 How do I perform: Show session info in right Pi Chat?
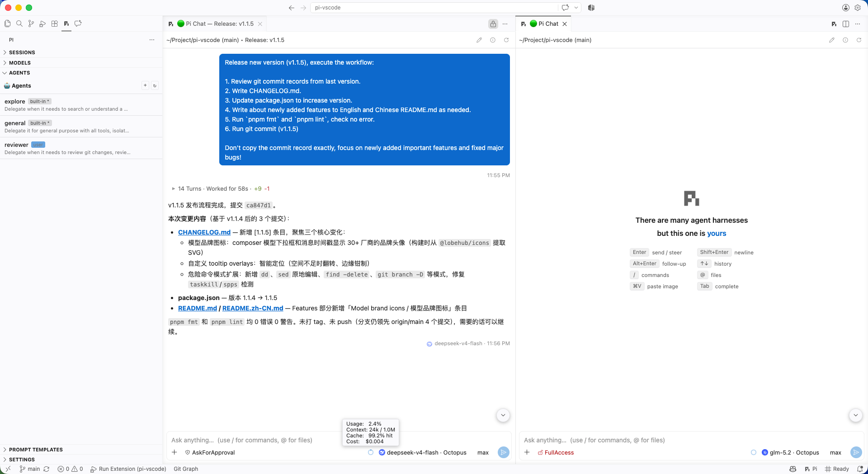point(845,40)
